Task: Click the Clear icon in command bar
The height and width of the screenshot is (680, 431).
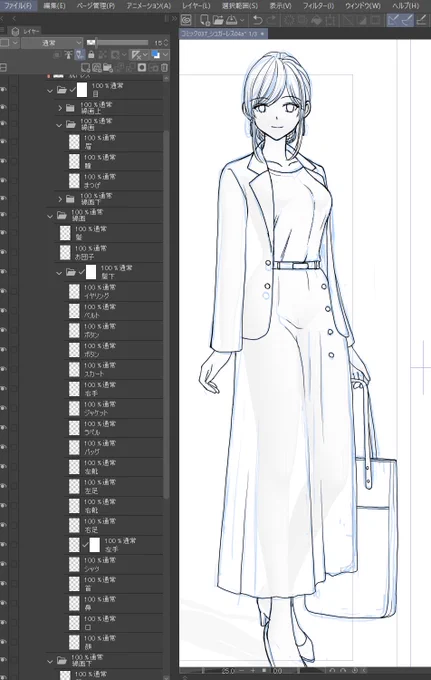Action: click(x=288, y=20)
